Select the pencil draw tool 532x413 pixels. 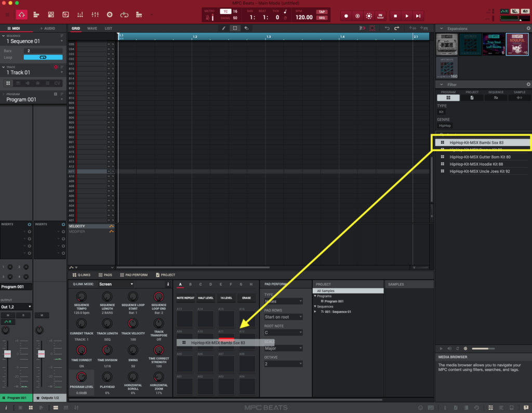(x=223, y=28)
